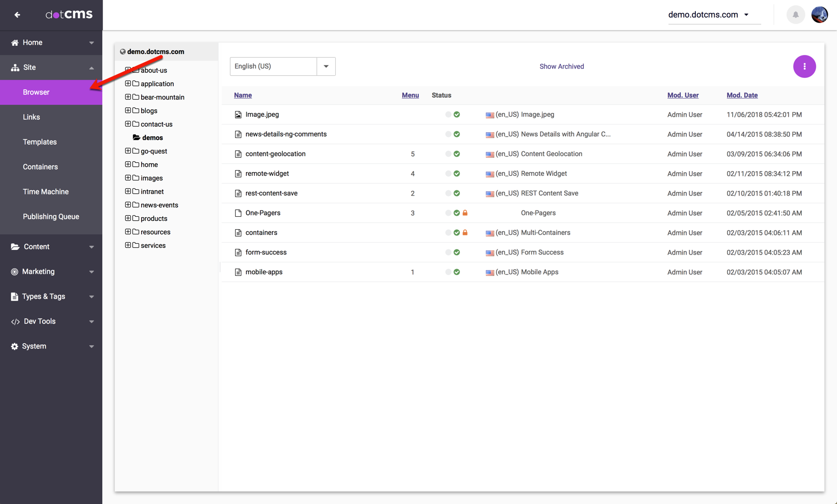Viewport: 837px width, 504px height.
Task: Click the lock icon on One-Pagers row
Action: [465, 213]
